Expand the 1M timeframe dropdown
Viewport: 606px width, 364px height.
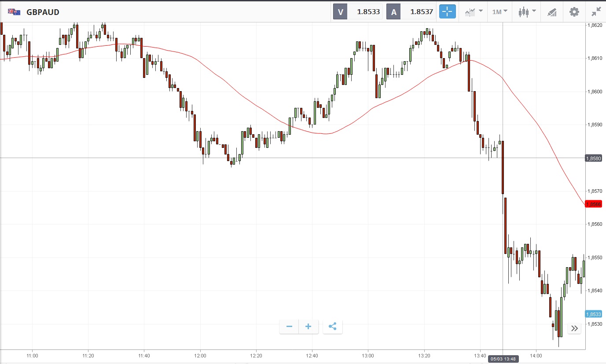click(x=499, y=12)
